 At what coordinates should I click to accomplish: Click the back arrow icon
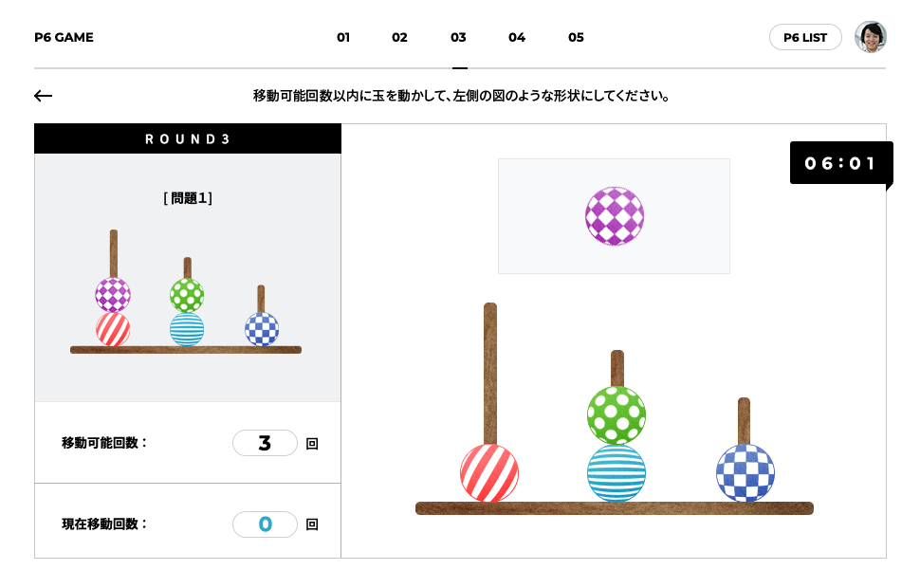(43, 96)
